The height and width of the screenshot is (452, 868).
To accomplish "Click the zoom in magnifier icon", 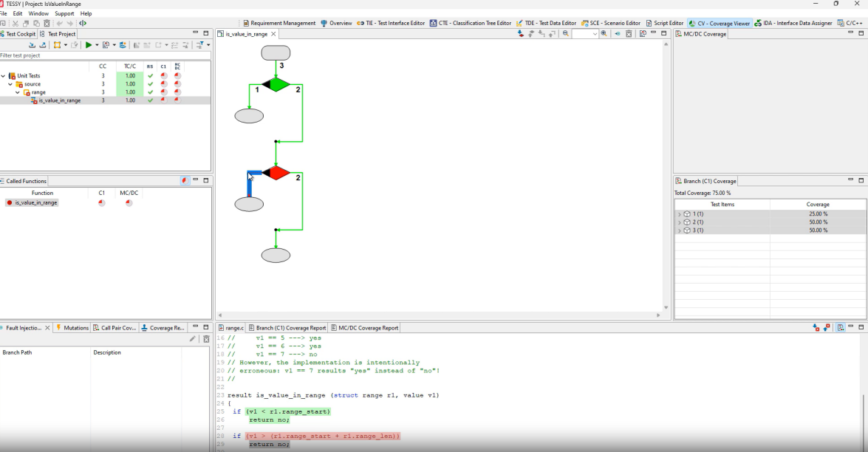I will coord(604,34).
